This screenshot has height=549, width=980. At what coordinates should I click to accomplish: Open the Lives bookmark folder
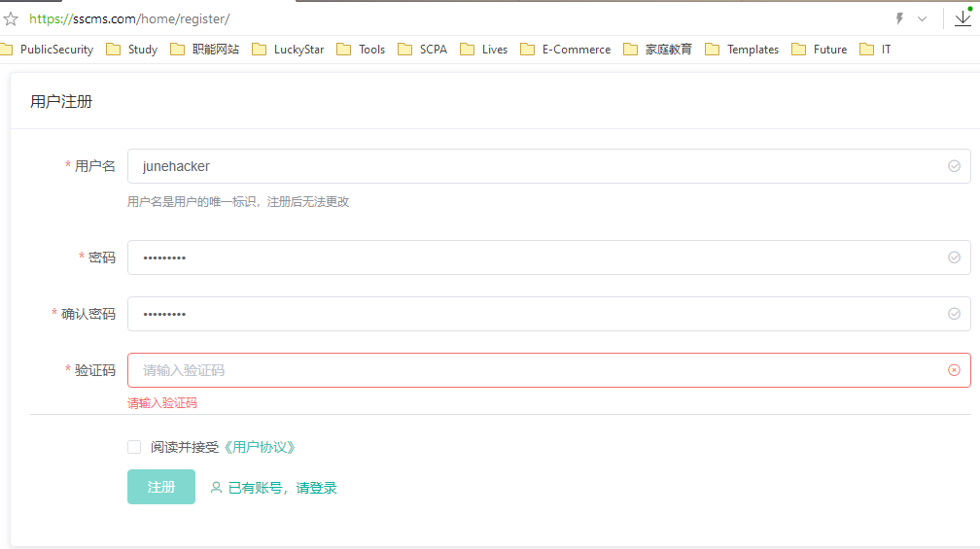(x=484, y=50)
